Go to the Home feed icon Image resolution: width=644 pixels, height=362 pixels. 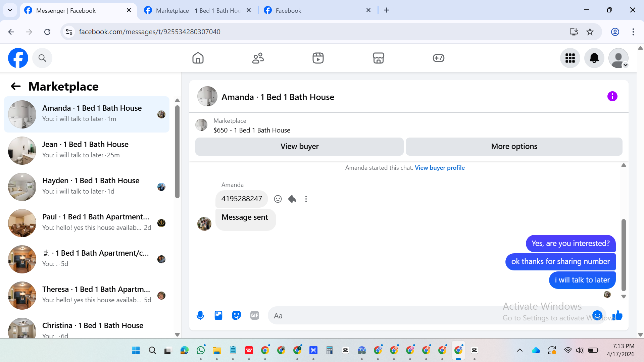[198, 58]
